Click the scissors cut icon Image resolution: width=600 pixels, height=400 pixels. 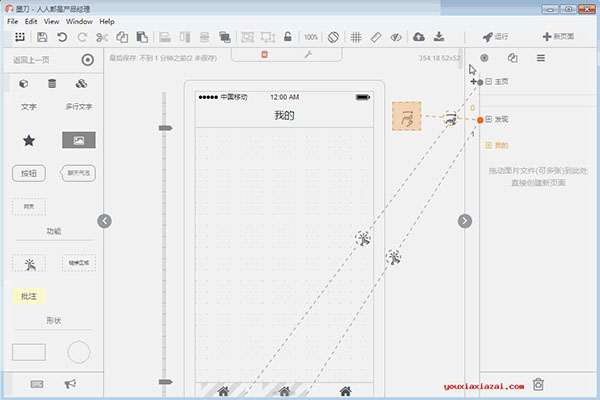tap(102, 37)
